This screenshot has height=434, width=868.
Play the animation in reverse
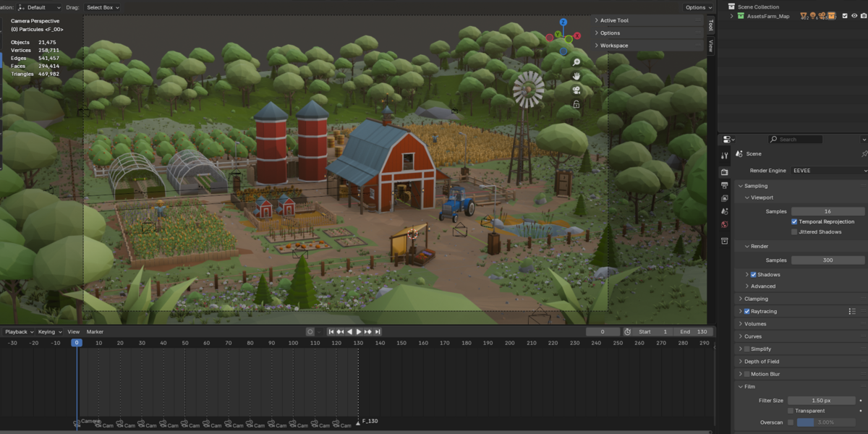[350, 331]
